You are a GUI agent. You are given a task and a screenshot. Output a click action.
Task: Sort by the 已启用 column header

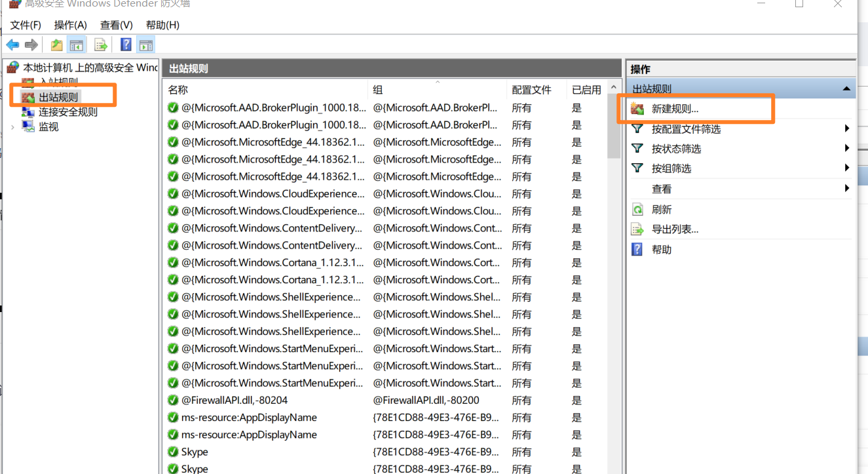click(x=587, y=90)
